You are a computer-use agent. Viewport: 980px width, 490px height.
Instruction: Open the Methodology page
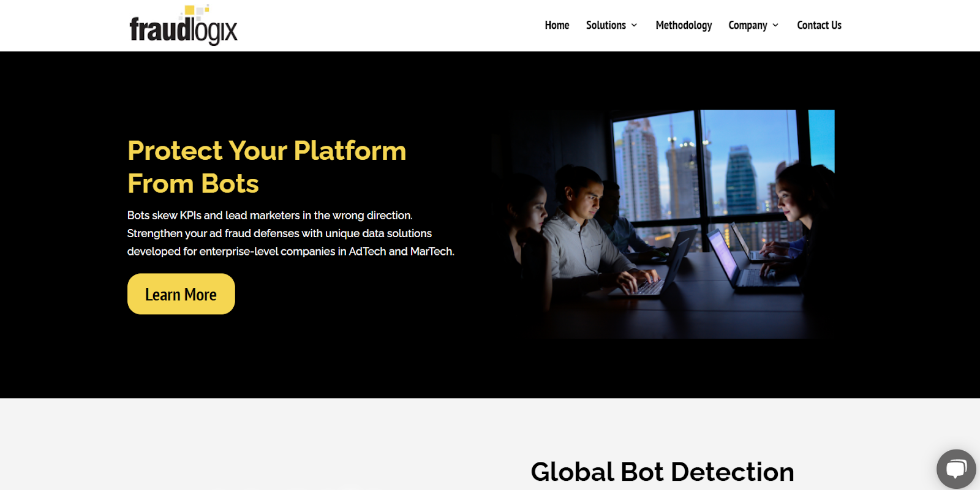pyautogui.click(x=684, y=25)
